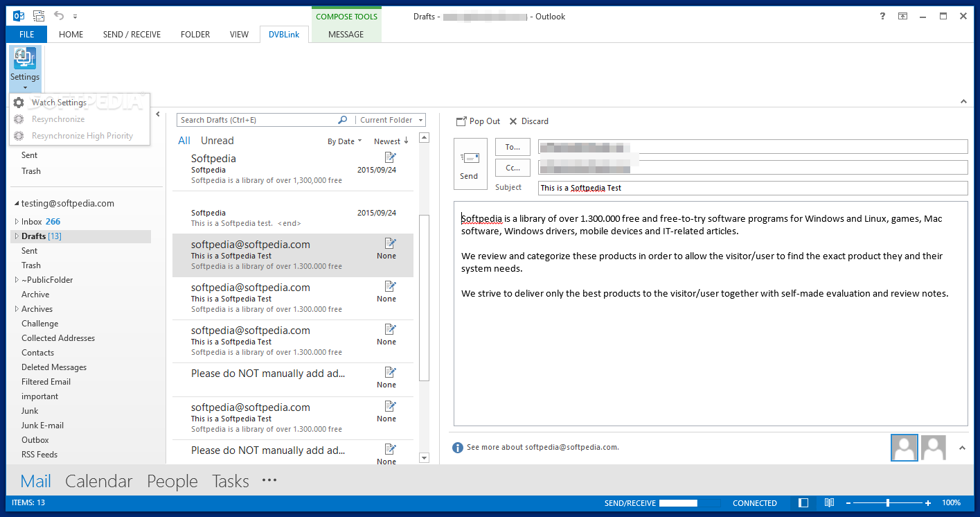This screenshot has width=980, height=517.
Task: Collapse the testing@softpedia.com account node
Action: point(16,204)
